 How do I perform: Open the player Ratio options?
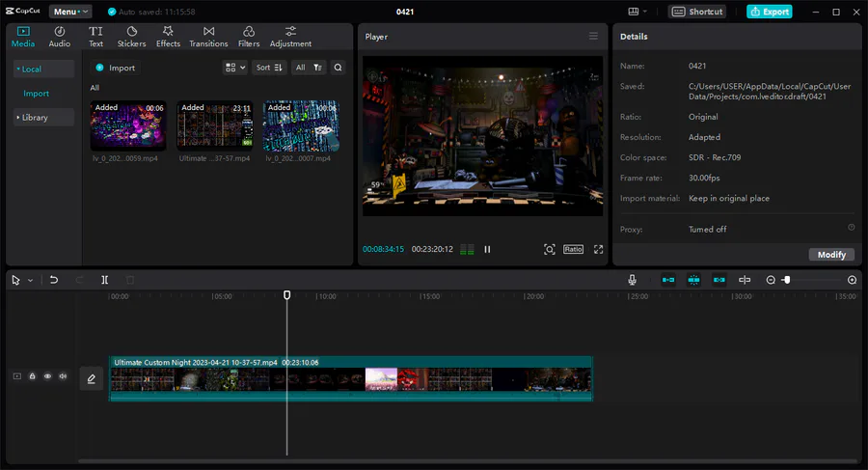point(573,249)
